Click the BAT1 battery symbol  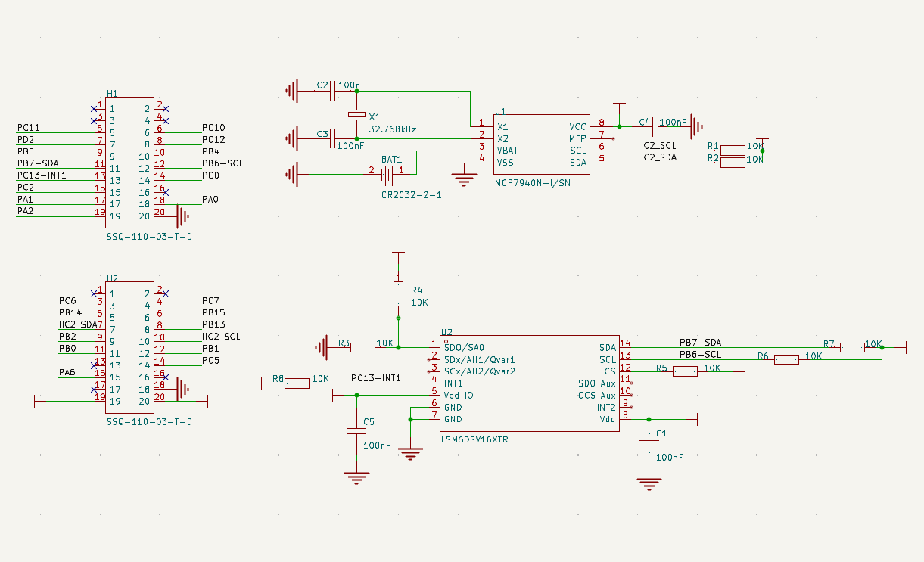point(388,175)
